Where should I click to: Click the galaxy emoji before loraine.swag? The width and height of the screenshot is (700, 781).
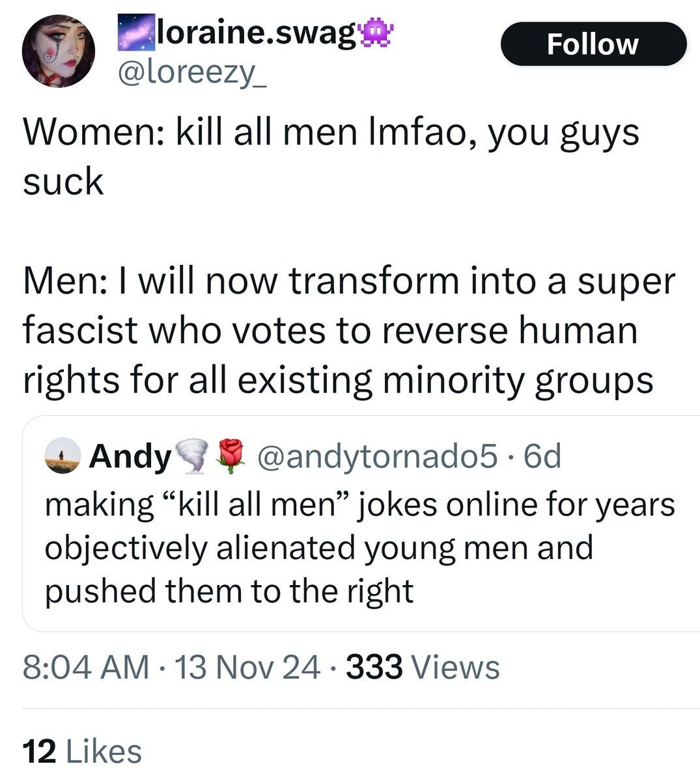[x=136, y=36]
